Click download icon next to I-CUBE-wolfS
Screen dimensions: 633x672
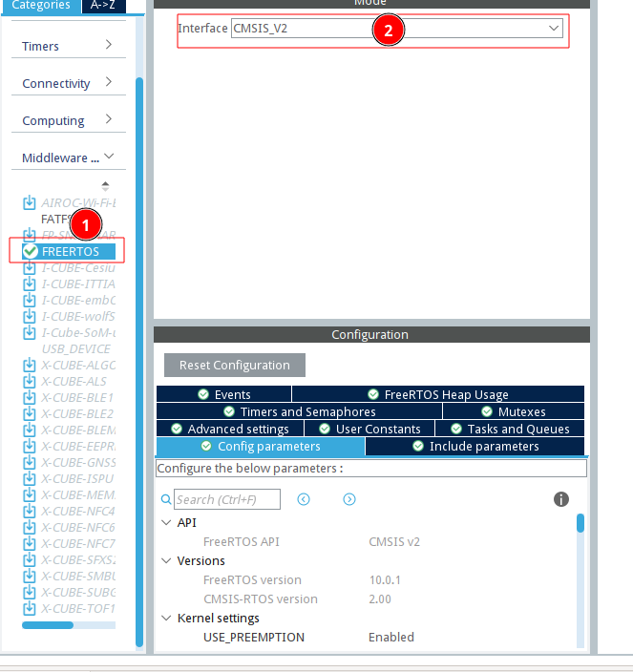(x=30, y=317)
